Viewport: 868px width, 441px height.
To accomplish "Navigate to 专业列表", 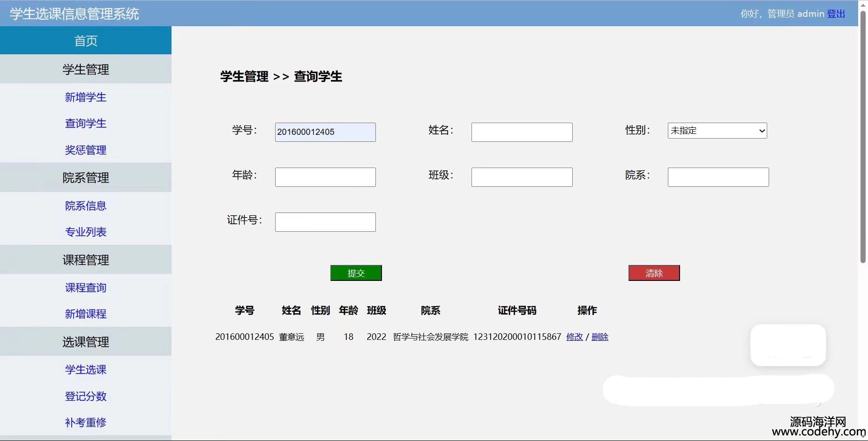I will (86, 232).
